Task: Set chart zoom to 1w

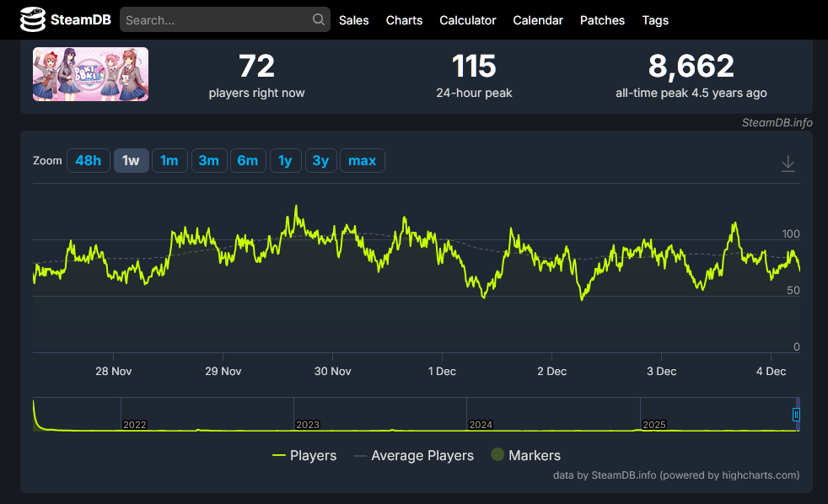Action: [131, 160]
